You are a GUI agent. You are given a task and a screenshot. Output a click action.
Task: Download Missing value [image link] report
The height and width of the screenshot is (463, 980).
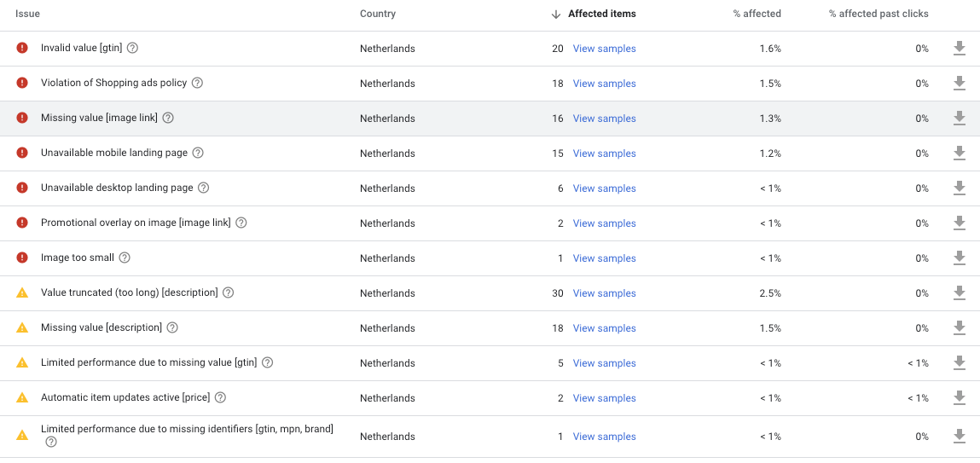[x=960, y=118]
